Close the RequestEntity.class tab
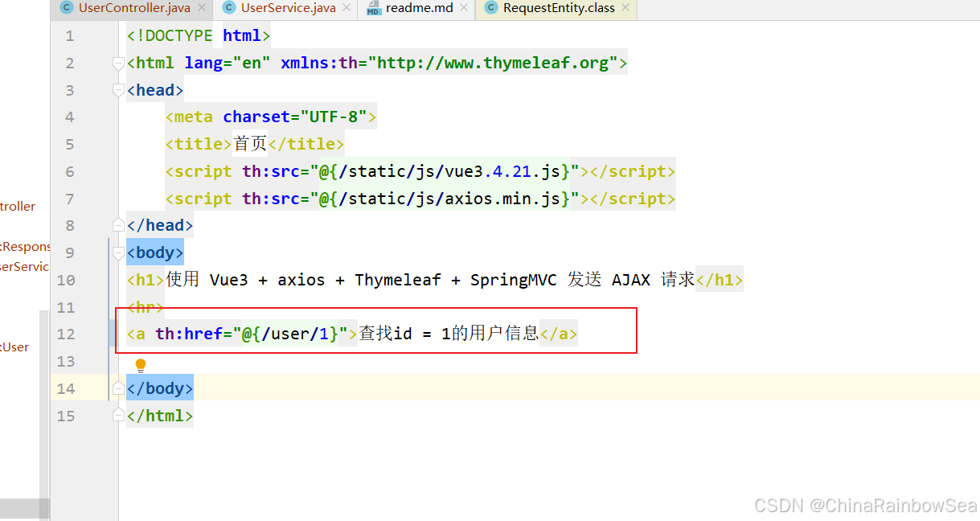The width and height of the screenshot is (980, 521). [x=625, y=8]
